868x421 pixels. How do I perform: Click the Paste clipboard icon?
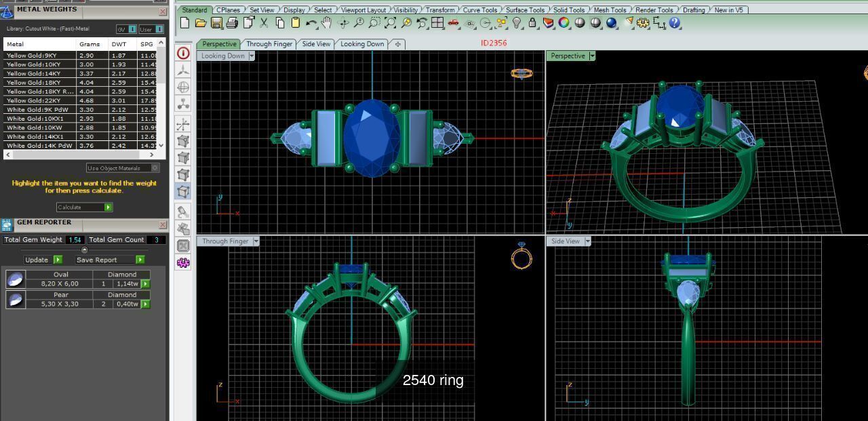[x=295, y=23]
